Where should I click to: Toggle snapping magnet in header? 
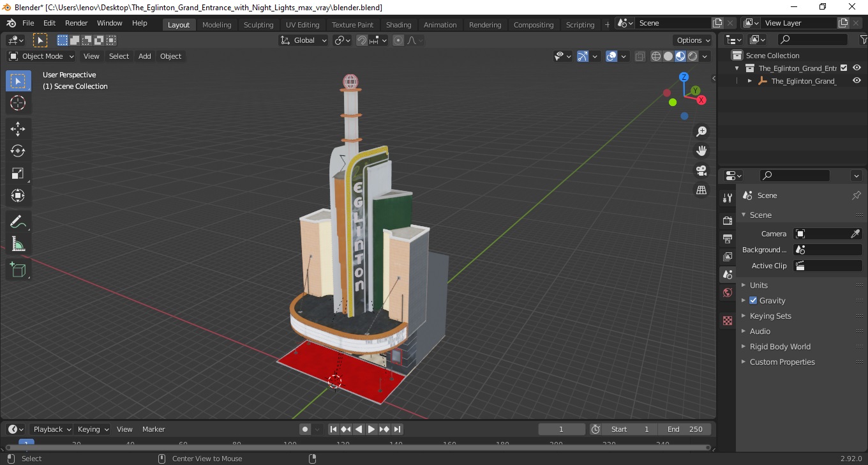tap(362, 40)
